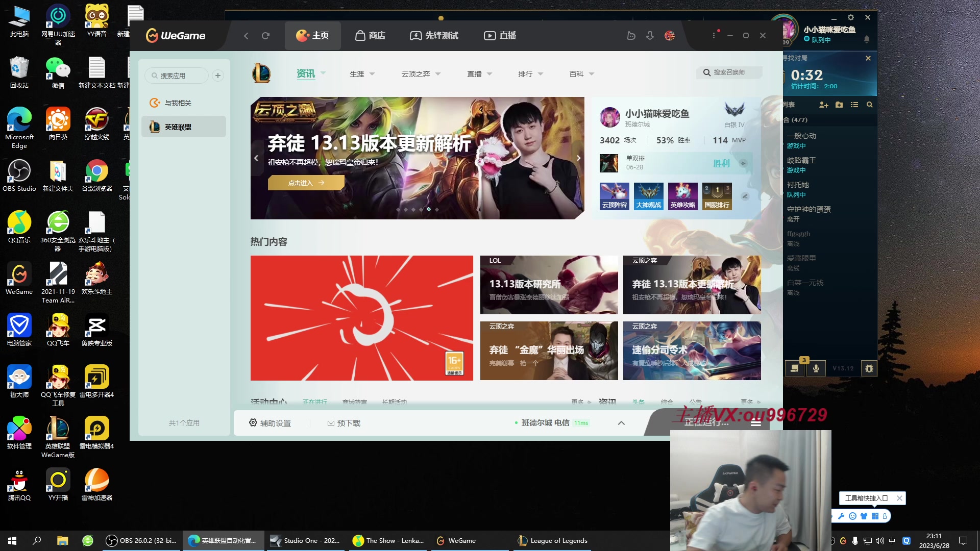Screen dimensions: 980x551
Task: Click the add friend icon in LoL client
Action: click(x=823, y=105)
